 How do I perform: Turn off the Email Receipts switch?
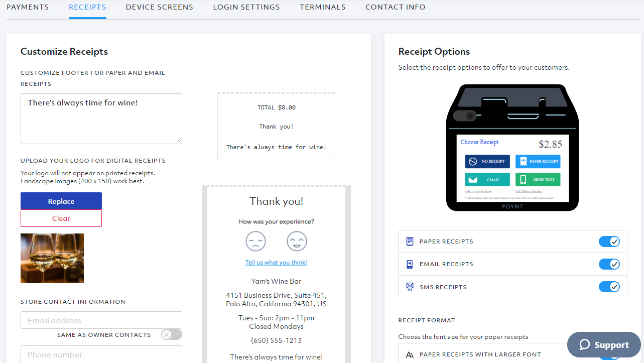(609, 264)
